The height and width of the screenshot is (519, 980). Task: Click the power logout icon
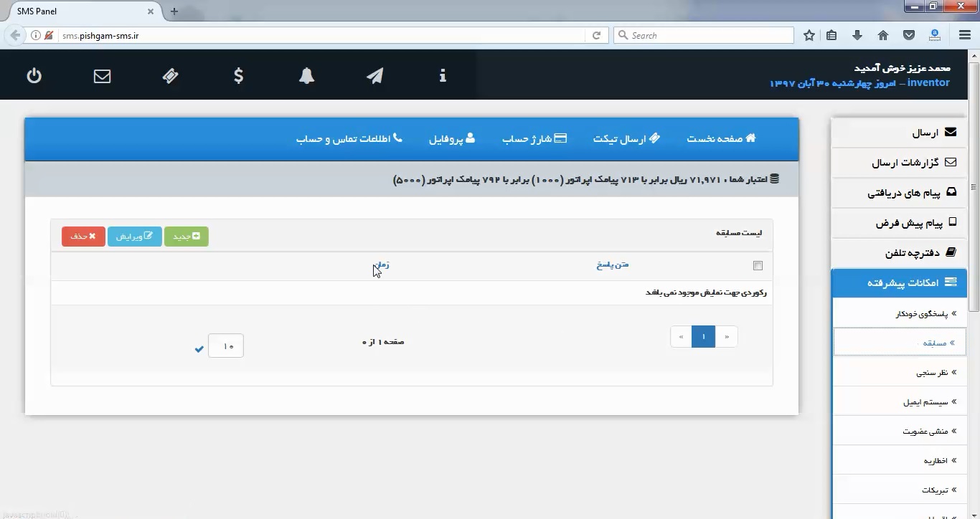point(34,75)
